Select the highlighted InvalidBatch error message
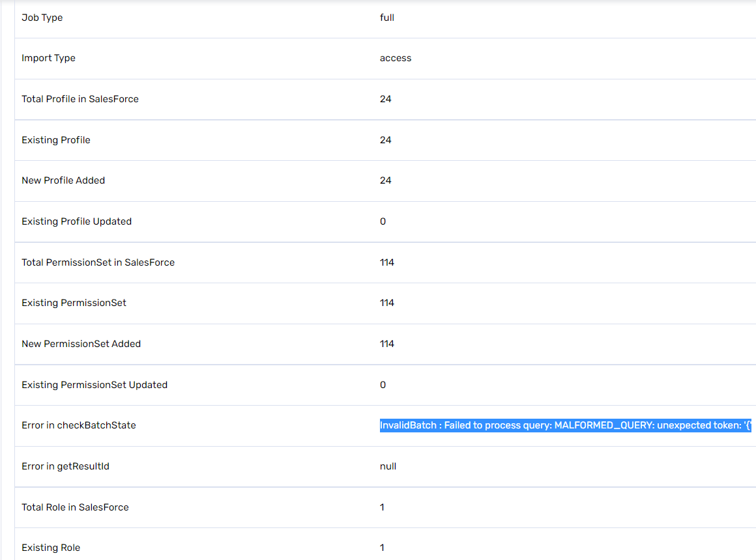This screenshot has height=560, width=756. tap(566, 425)
